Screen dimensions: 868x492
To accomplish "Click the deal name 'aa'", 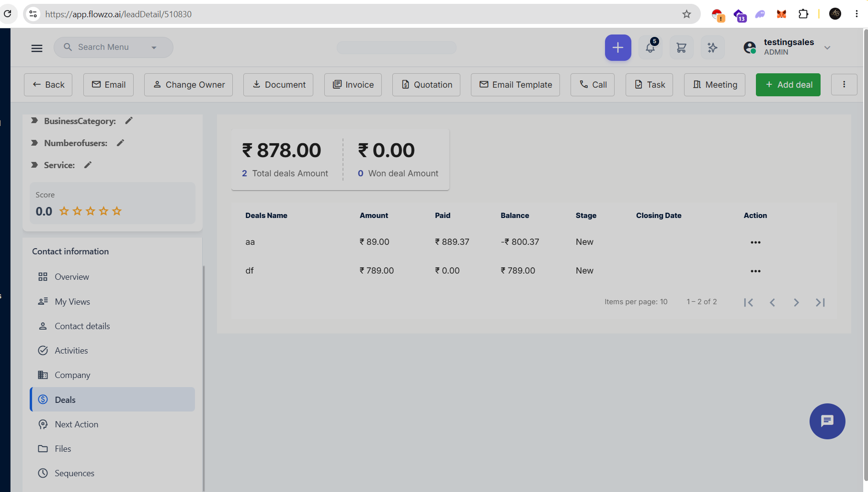I will [250, 242].
